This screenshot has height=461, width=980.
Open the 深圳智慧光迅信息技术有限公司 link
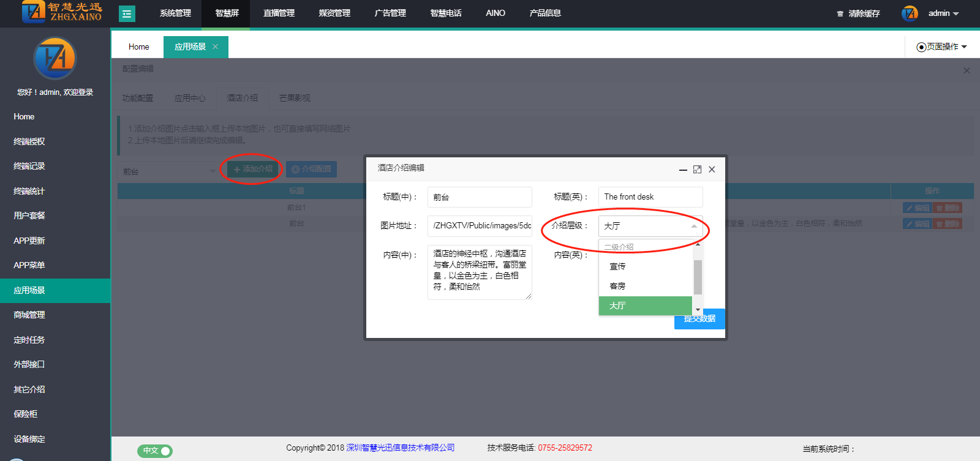400,448
